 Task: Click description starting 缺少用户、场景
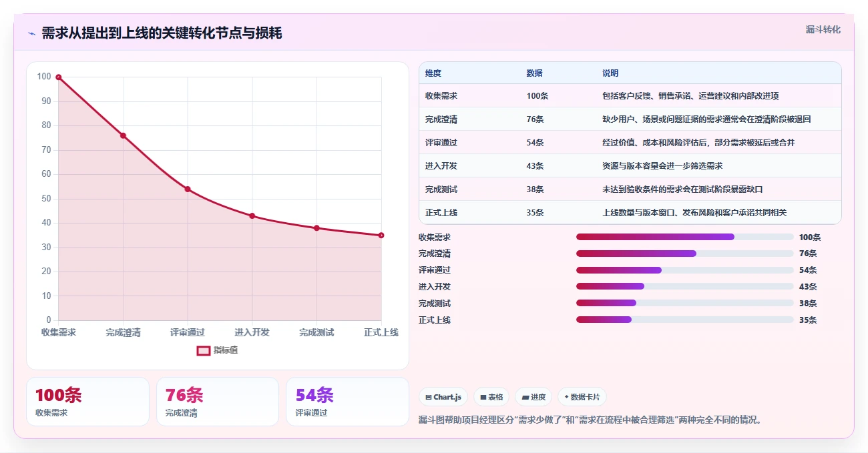pyautogui.click(x=706, y=119)
